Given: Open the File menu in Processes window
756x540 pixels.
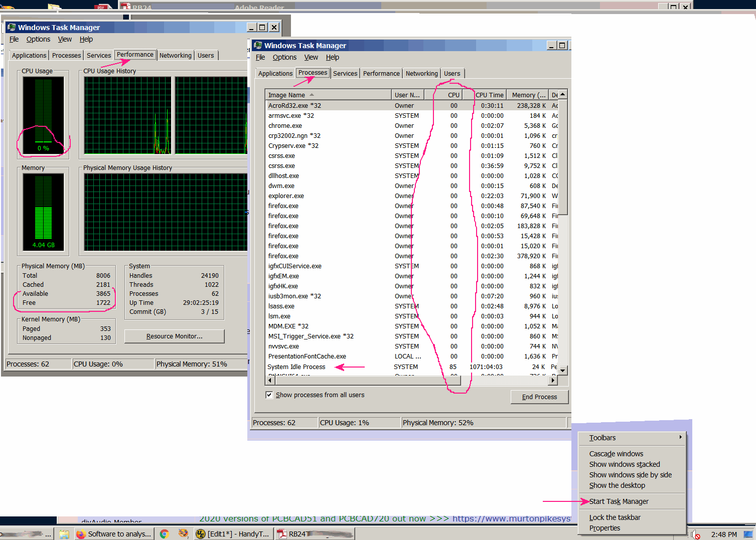Looking at the screenshot, I should 260,57.
